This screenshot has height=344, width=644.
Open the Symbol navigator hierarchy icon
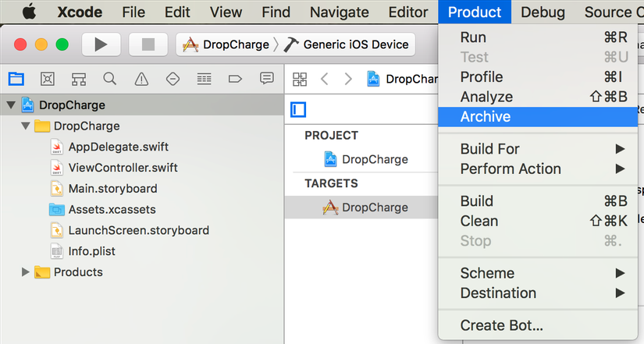pyautogui.click(x=78, y=79)
